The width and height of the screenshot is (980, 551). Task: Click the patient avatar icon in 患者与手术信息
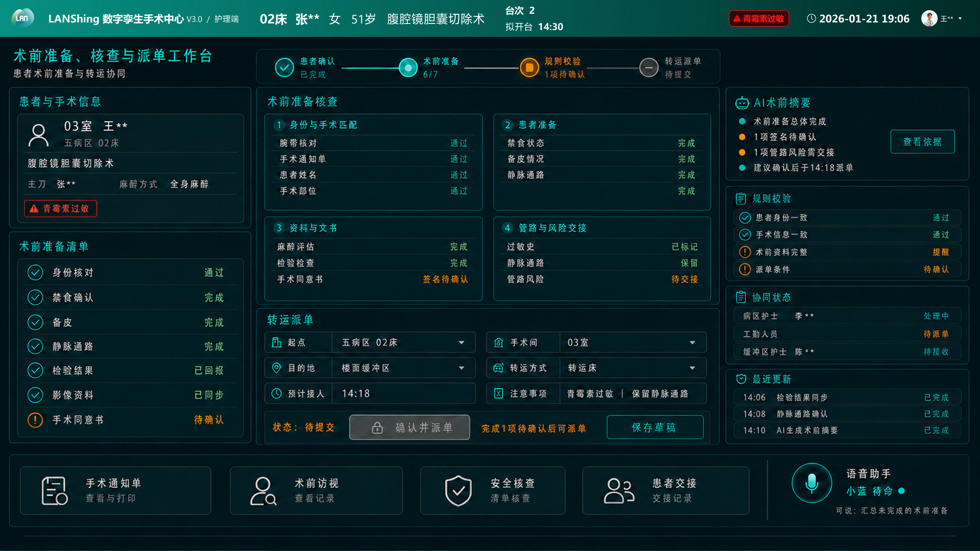38,135
